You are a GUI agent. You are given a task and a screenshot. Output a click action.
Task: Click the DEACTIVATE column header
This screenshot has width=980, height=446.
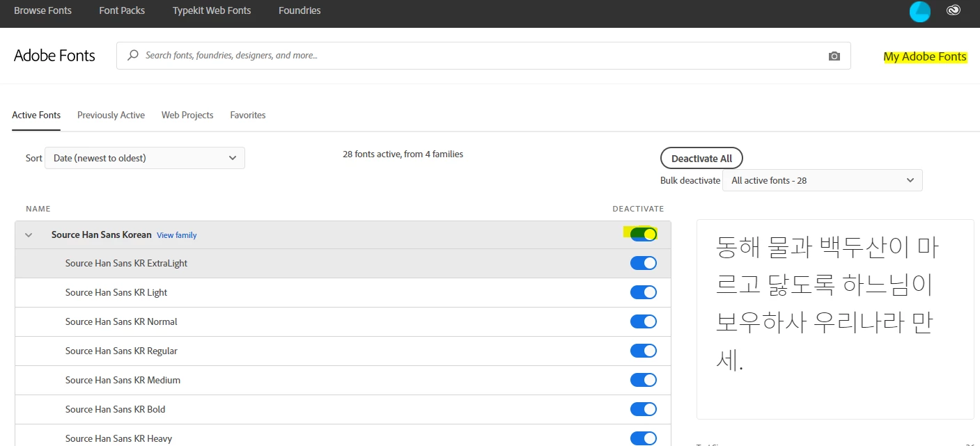(x=638, y=209)
